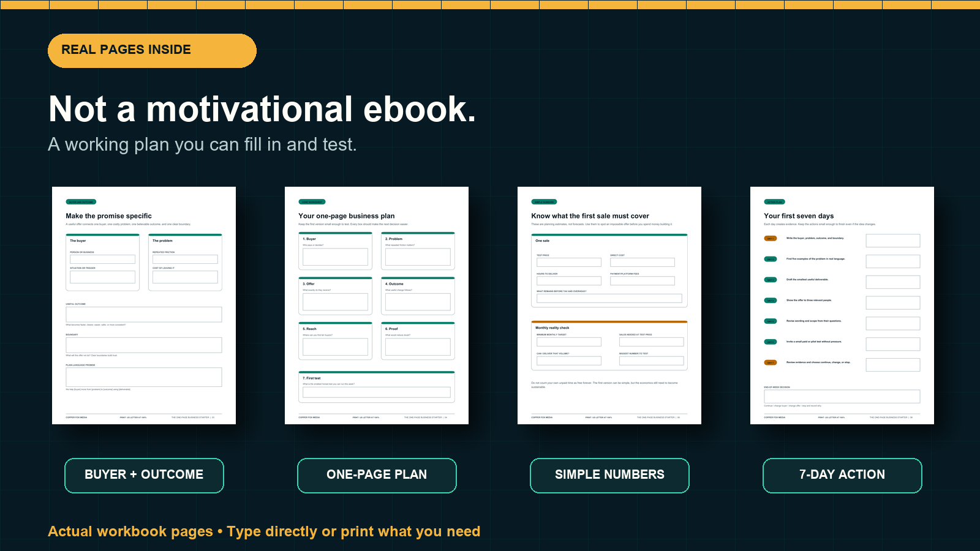Screen dimensions: 980x551
Task: Click the orange Day 7 pill
Action: click(771, 362)
